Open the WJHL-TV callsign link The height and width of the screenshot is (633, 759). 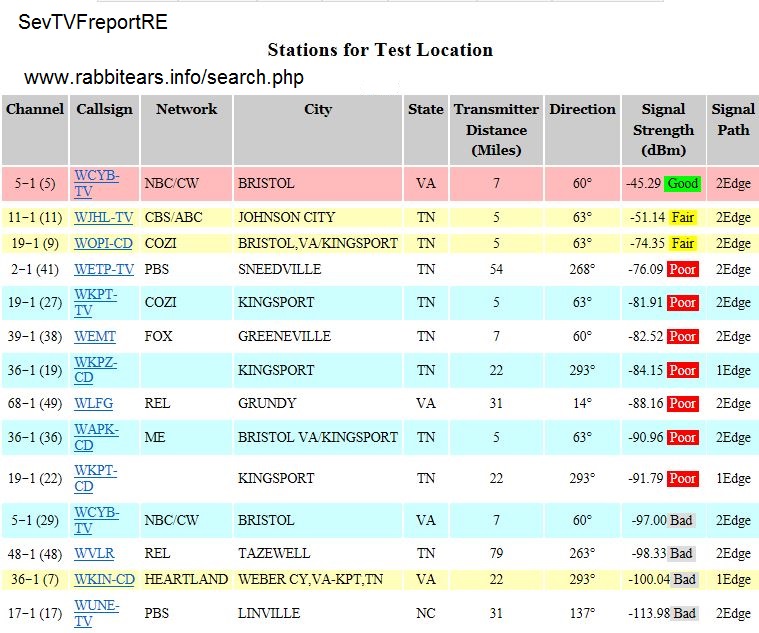[x=103, y=217]
